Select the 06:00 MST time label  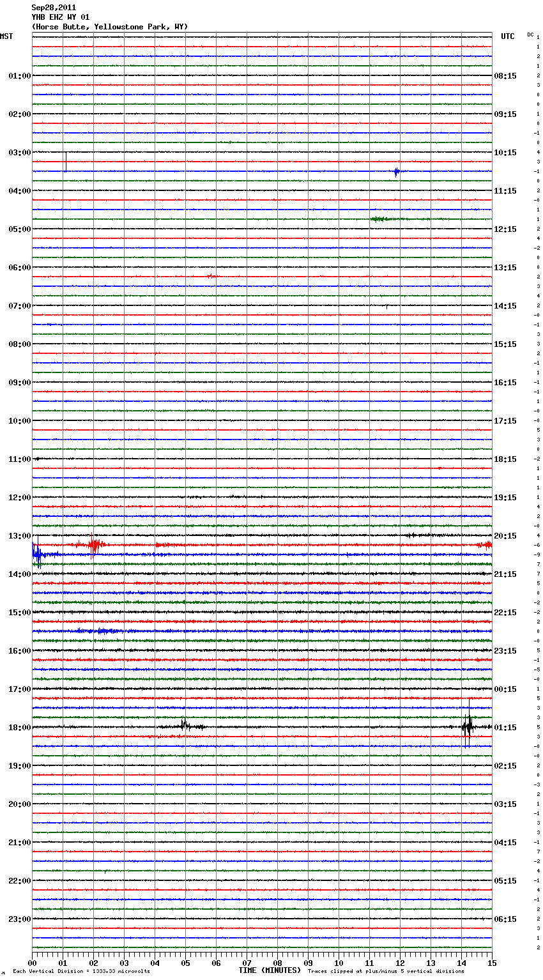click(x=20, y=268)
